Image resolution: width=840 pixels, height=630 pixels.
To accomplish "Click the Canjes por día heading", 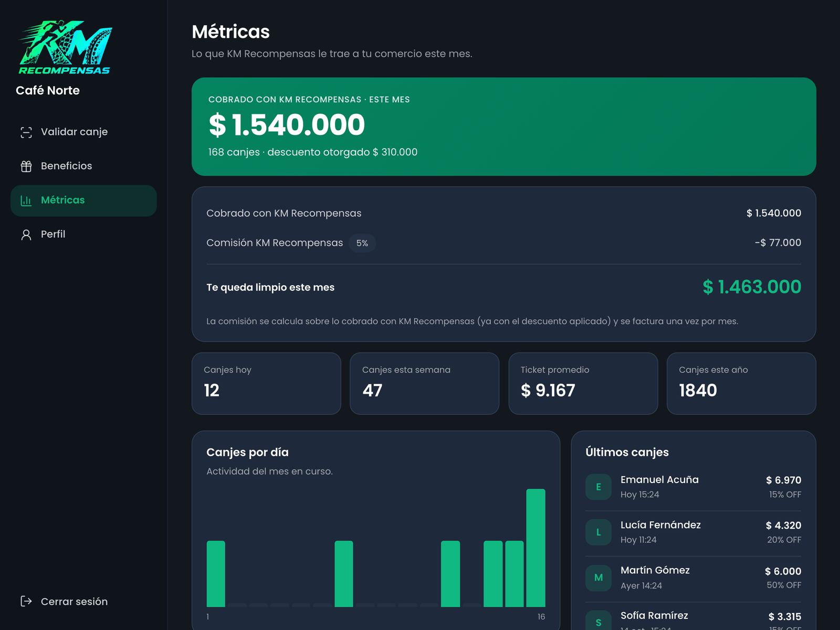I will coord(247,452).
